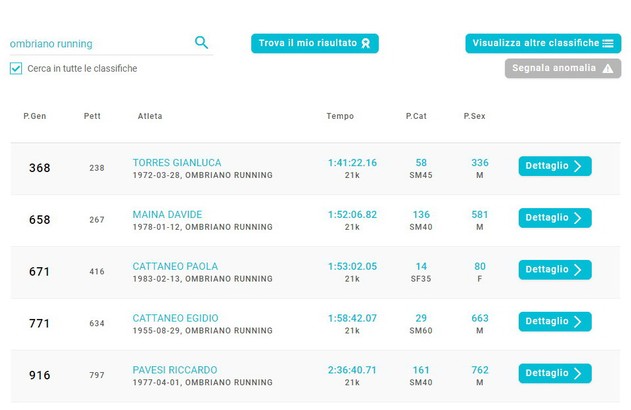Click bib number 416
631x410 pixels.
[97, 272]
